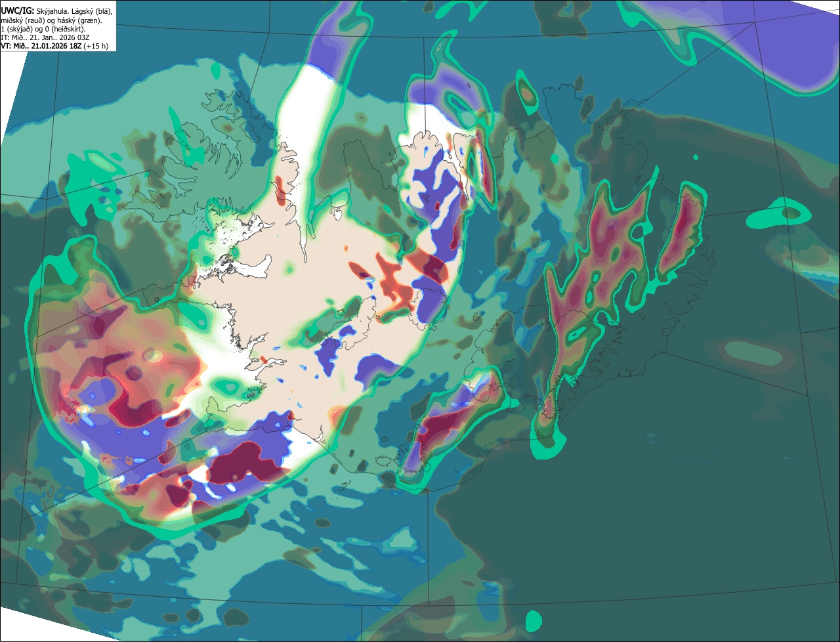
Task: Click the bold 'UWC/IG:' label
Action: click(x=18, y=11)
